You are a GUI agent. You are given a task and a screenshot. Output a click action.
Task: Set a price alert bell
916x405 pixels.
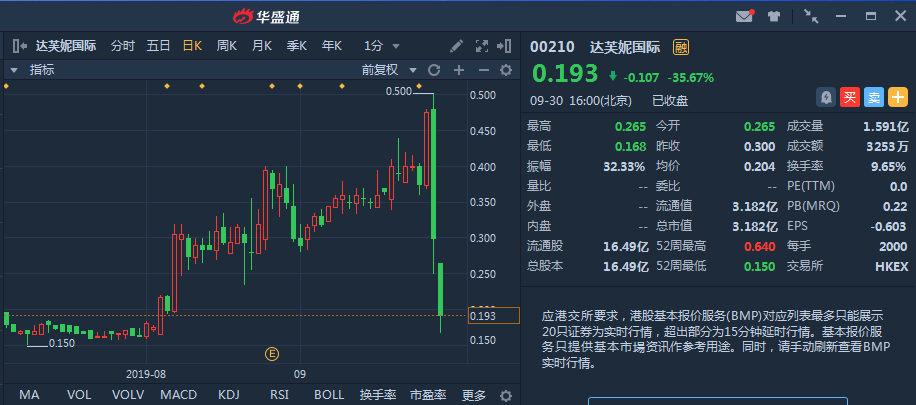[x=826, y=97]
